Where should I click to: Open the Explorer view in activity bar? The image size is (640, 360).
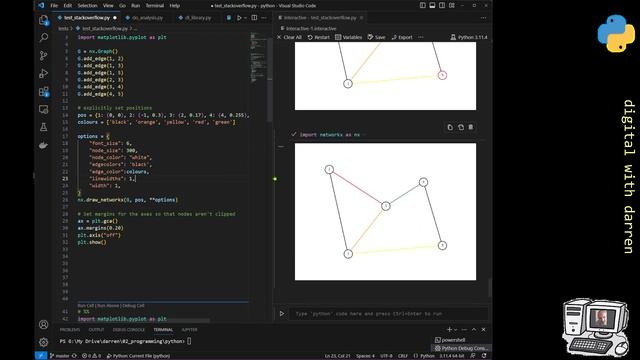[43, 20]
